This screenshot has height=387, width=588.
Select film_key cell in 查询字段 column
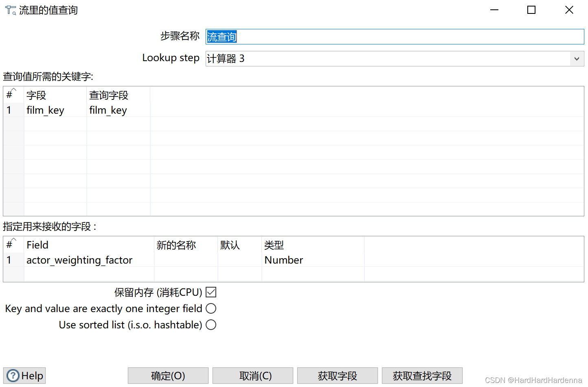[118, 110]
